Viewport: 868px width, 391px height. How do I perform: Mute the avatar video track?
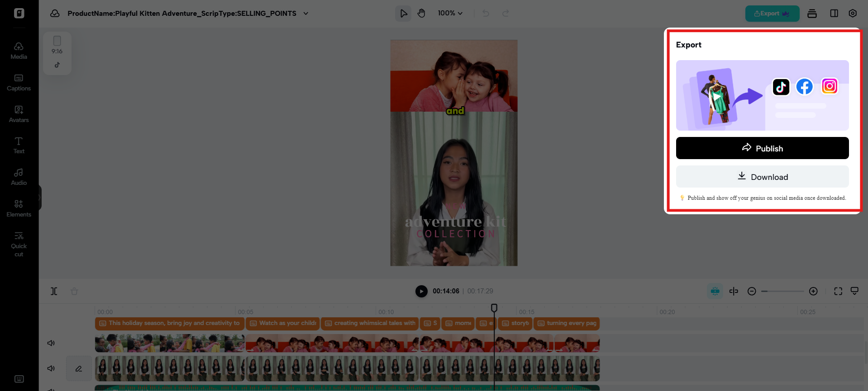(x=51, y=368)
